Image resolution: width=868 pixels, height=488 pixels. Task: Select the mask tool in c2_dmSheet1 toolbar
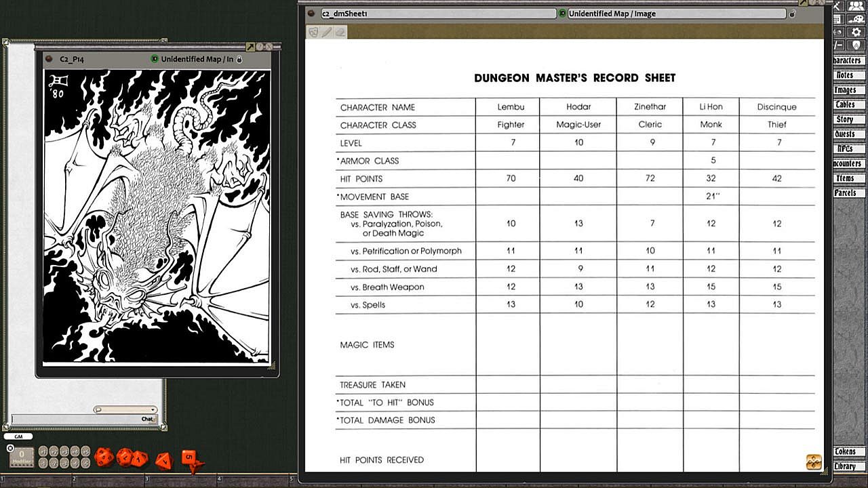tap(313, 32)
